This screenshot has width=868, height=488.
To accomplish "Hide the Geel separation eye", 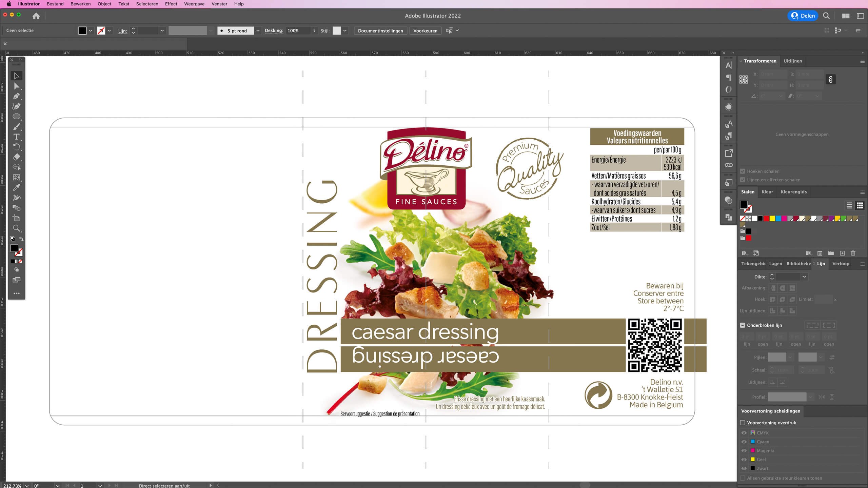I will (744, 460).
